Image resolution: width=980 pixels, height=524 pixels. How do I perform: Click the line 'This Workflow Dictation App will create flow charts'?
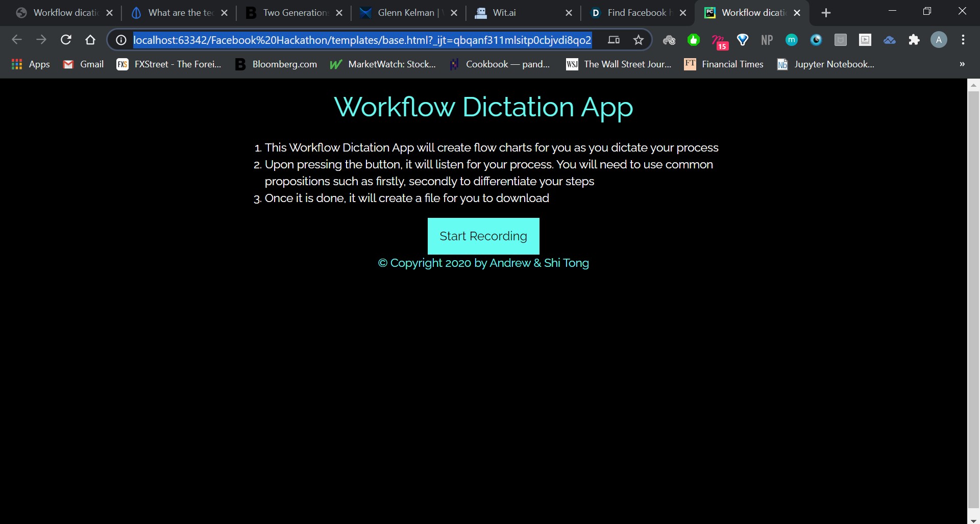[x=492, y=147]
